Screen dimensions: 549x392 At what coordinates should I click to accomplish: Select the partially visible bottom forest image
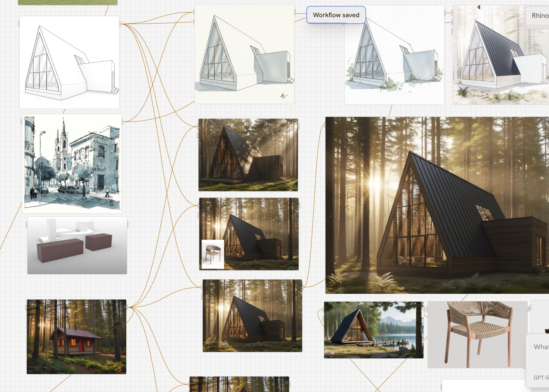239,384
